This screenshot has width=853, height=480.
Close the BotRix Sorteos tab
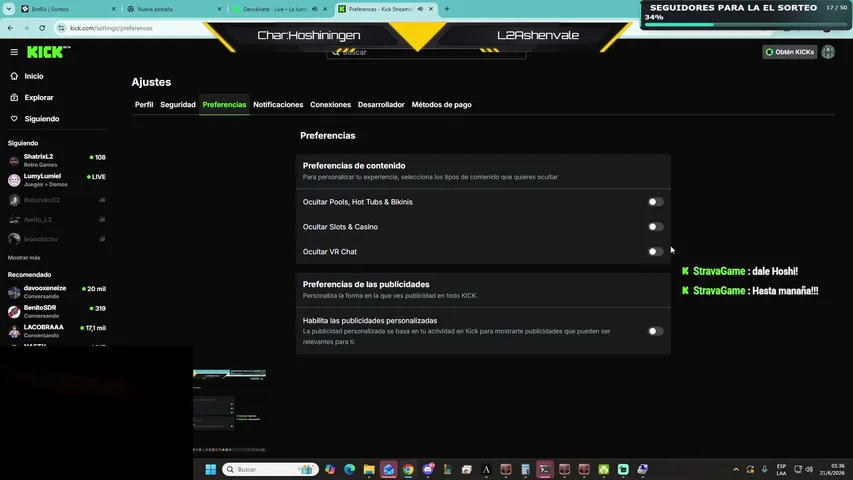[x=113, y=9]
